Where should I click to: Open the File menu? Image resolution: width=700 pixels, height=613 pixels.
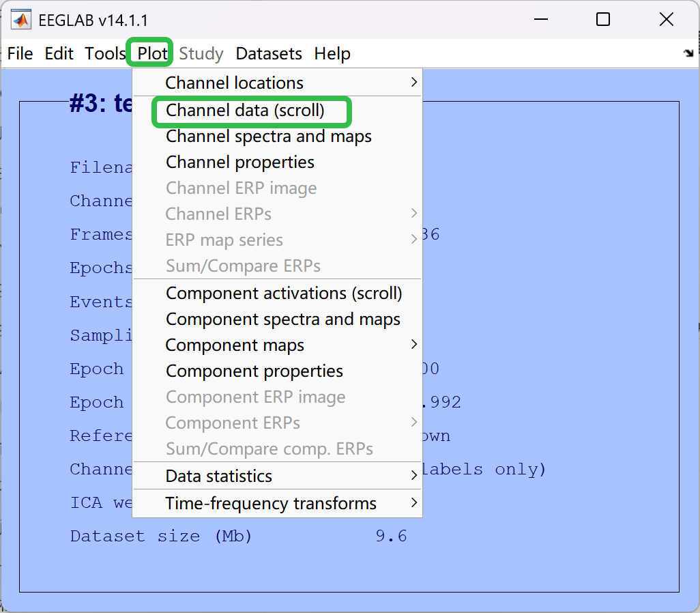tap(20, 54)
